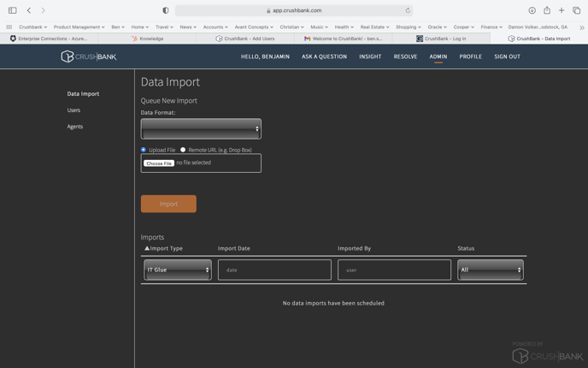This screenshot has height=368, width=588.
Task: Open a new tab with plus icon
Action: click(x=562, y=10)
